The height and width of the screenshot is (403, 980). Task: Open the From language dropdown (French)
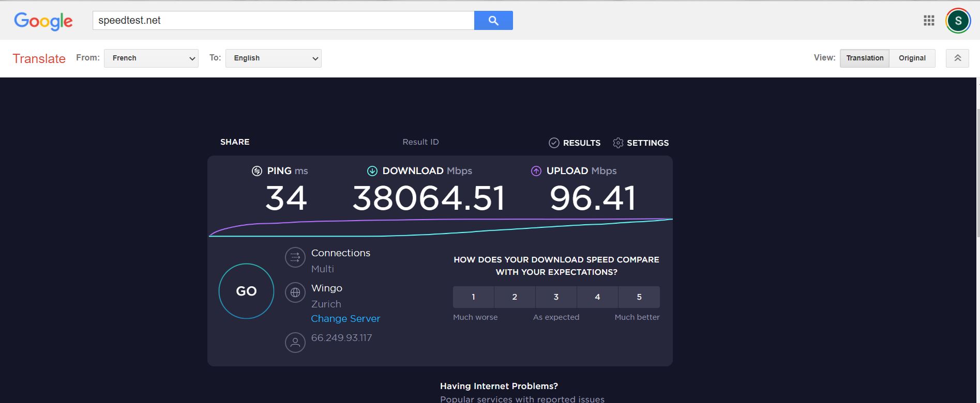151,58
